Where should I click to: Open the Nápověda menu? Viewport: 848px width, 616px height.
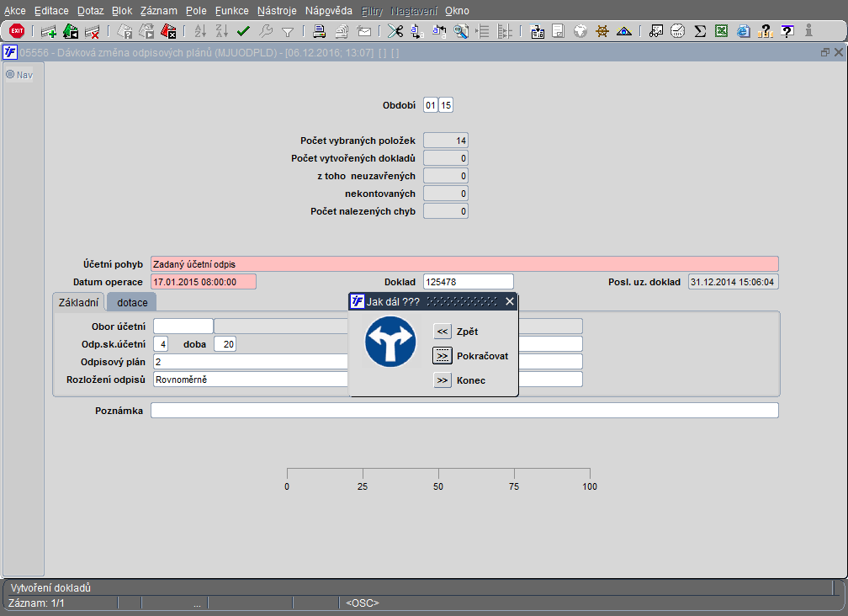[x=328, y=11]
